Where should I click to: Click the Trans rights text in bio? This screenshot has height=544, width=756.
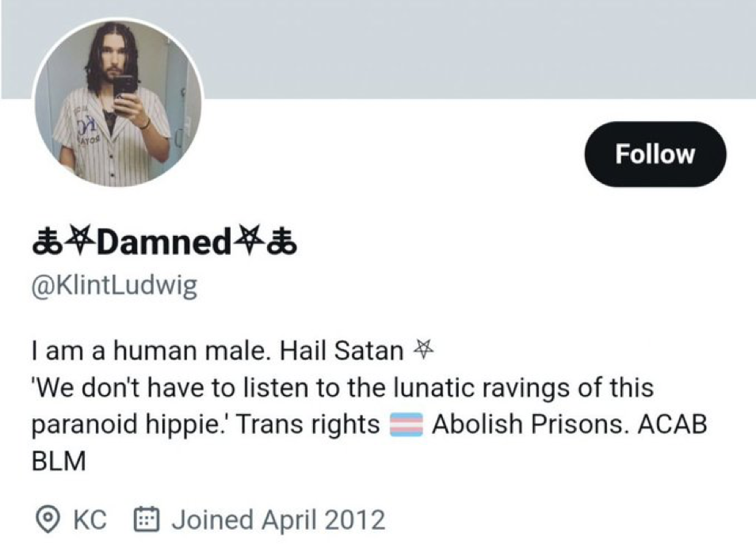[308, 424]
